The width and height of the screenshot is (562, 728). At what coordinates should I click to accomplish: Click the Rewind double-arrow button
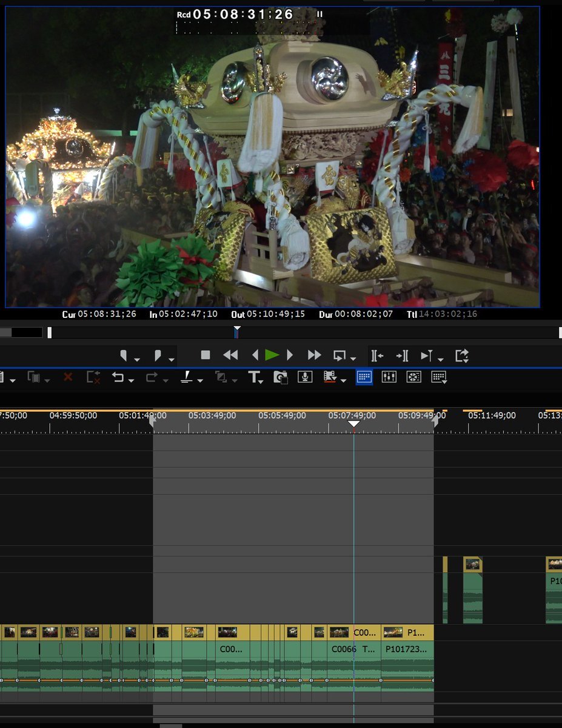click(x=230, y=356)
